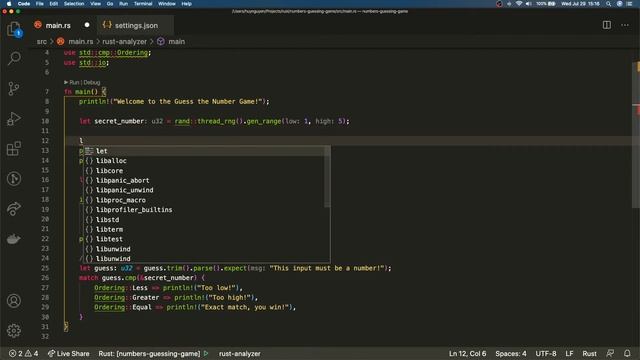Open the Docker view
The width and height of the screenshot is (640, 360).
tap(14, 239)
